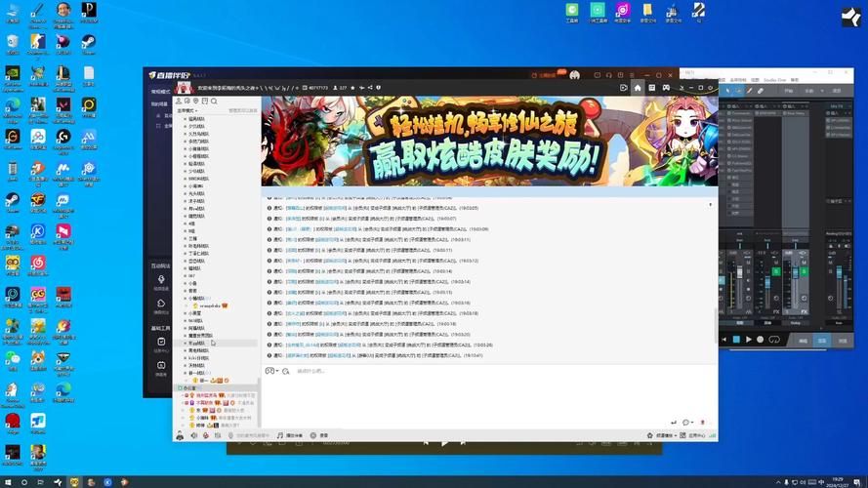868x488 pixels.
Task: Expand the 小黑屋 channel node
Action: (186, 313)
